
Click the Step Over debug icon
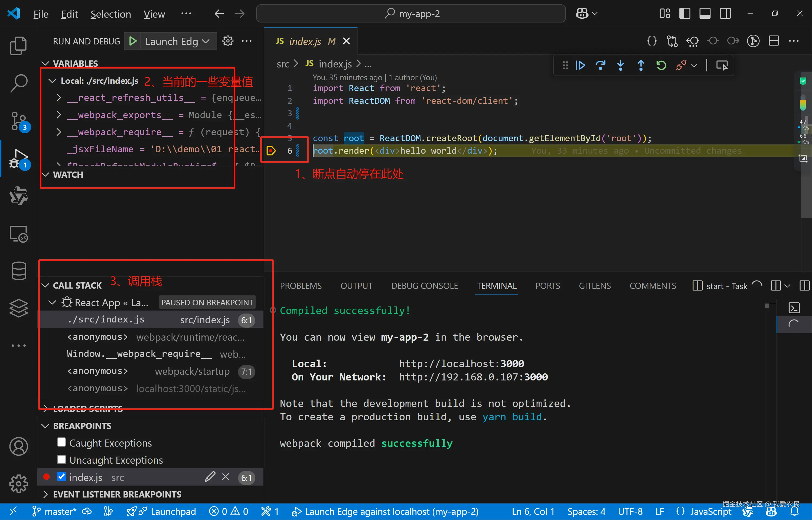(601, 65)
